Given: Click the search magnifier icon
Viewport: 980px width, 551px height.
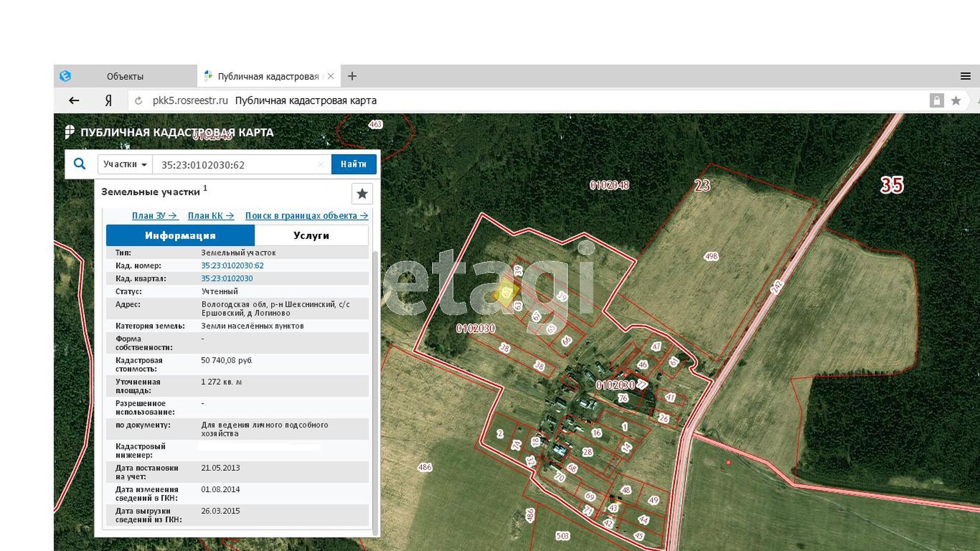Looking at the screenshot, I should 80,164.
